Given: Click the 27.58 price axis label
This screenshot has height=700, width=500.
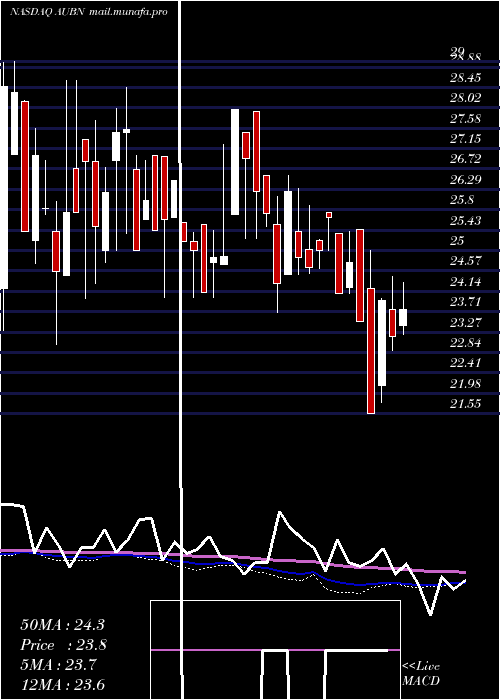Looking at the screenshot, I should (465, 119).
